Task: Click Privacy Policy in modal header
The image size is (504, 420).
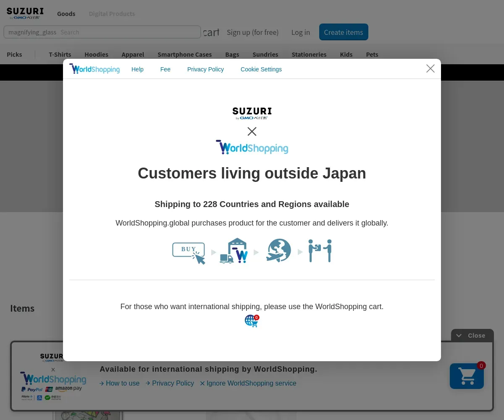Action: (x=205, y=69)
